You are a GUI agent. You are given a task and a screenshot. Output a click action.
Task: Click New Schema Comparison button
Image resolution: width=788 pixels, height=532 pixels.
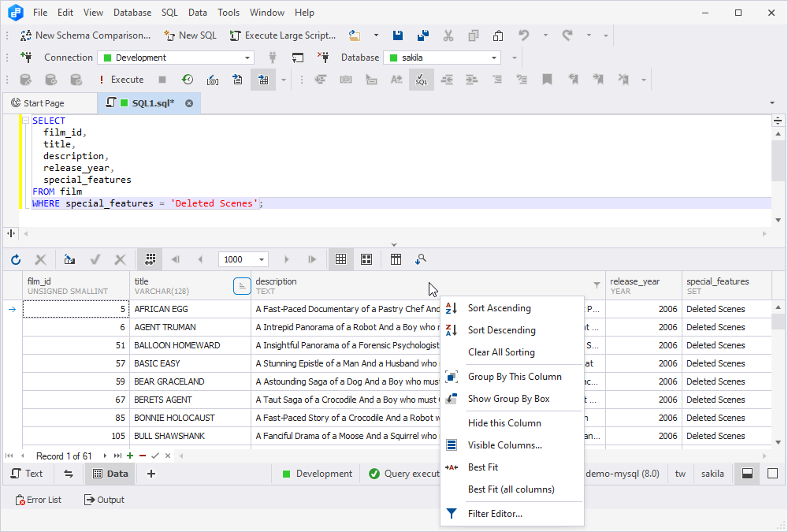(x=85, y=35)
